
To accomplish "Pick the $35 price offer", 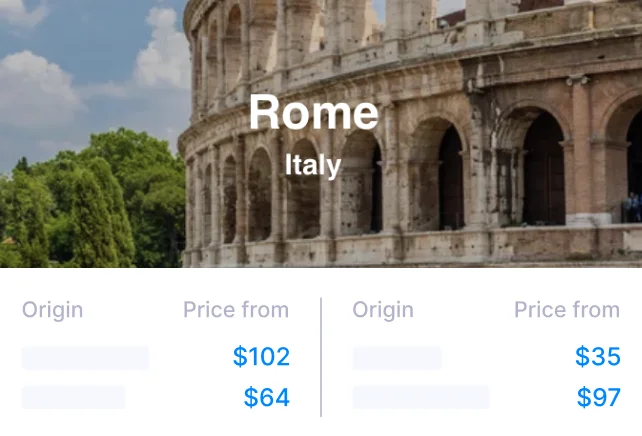I will (x=597, y=357).
